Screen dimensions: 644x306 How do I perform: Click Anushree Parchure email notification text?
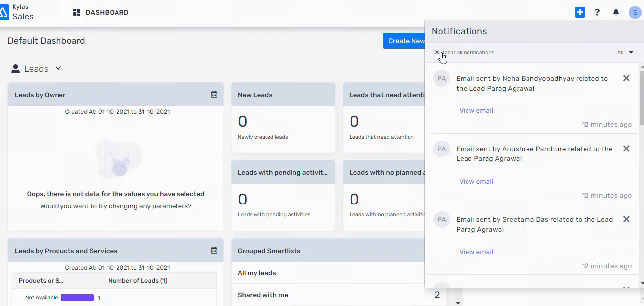click(534, 153)
